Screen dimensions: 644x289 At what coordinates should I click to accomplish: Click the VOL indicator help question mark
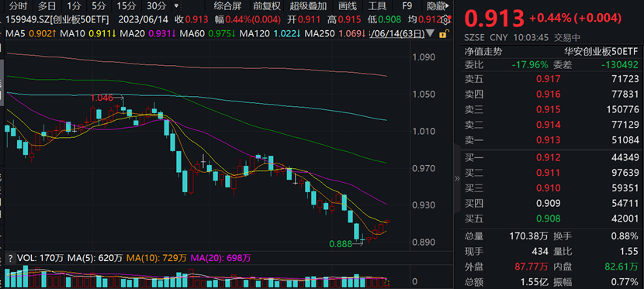coord(9,258)
